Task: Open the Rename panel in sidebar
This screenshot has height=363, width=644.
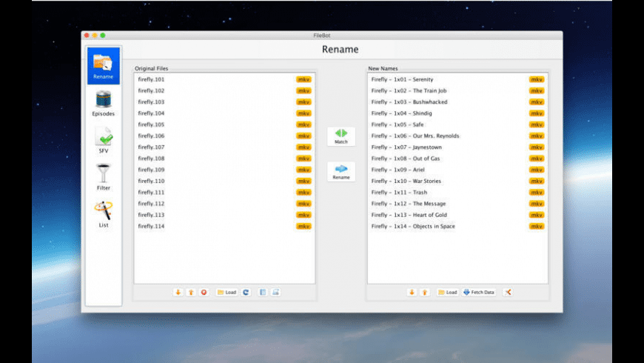Action: pyautogui.click(x=104, y=66)
